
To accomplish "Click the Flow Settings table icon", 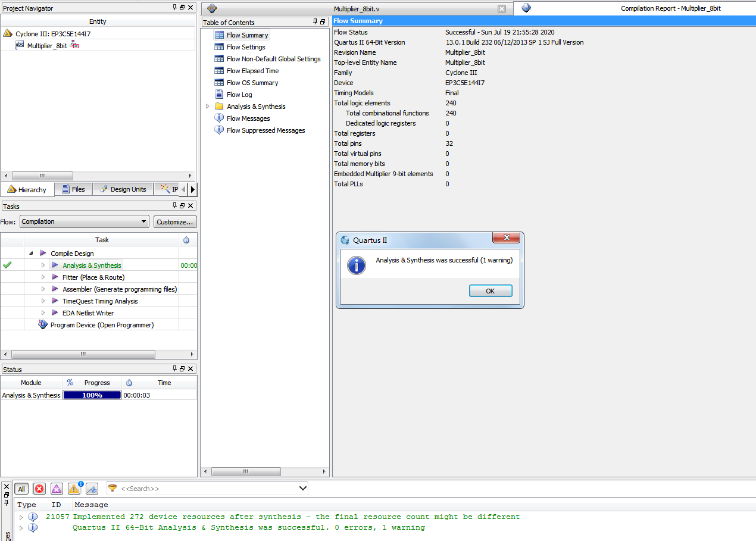I will [219, 47].
